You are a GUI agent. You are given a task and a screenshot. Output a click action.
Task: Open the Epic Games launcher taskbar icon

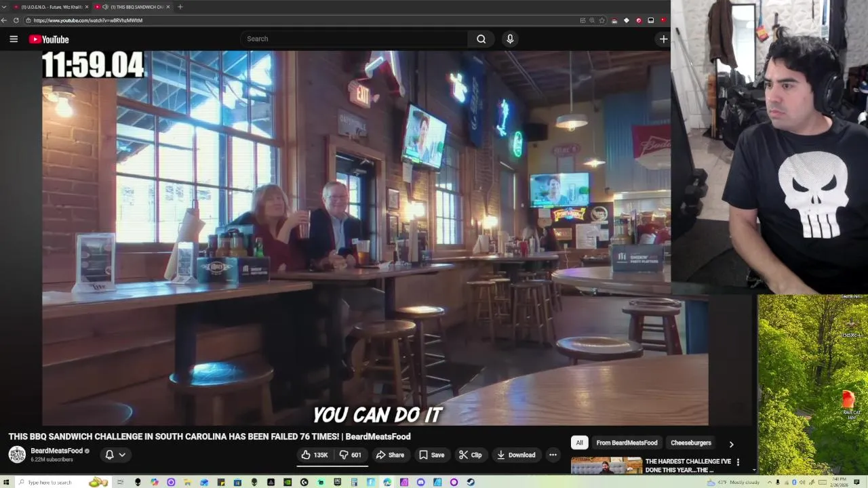[x=338, y=482]
